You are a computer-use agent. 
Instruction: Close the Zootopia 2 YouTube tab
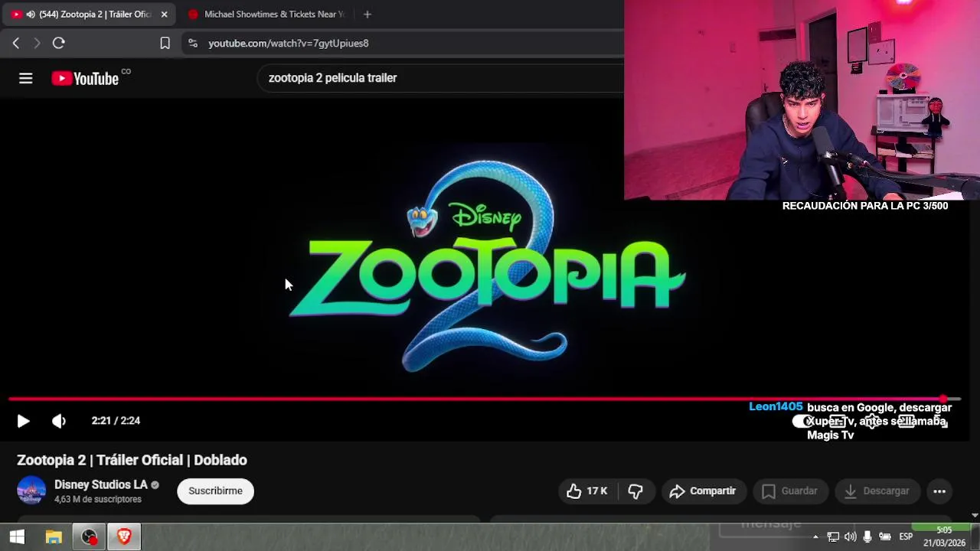click(x=164, y=14)
